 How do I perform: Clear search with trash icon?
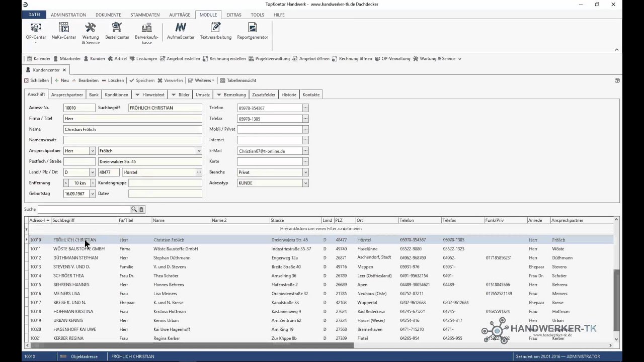pos(141,209)
